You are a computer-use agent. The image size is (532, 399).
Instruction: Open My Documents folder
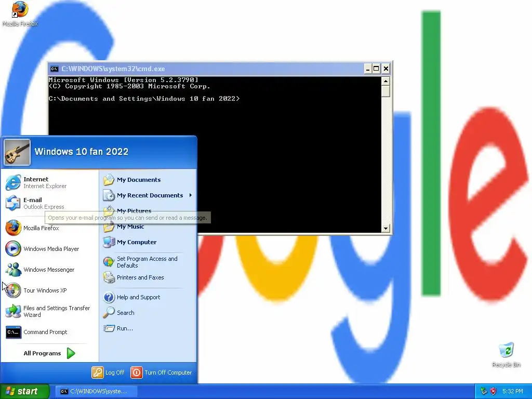click(x=148, y=180)
